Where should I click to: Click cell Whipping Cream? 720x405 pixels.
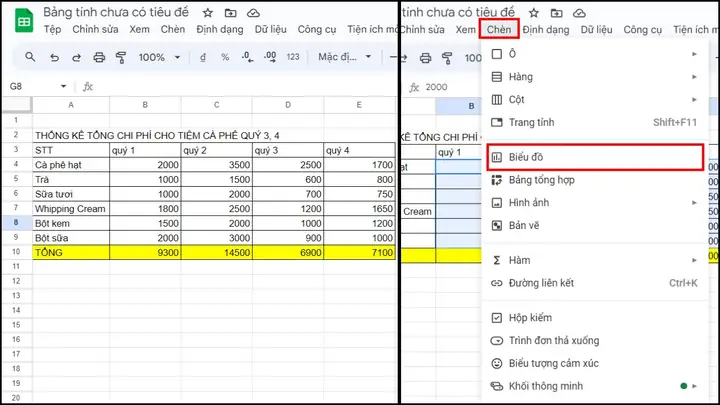tap(71, 208)
